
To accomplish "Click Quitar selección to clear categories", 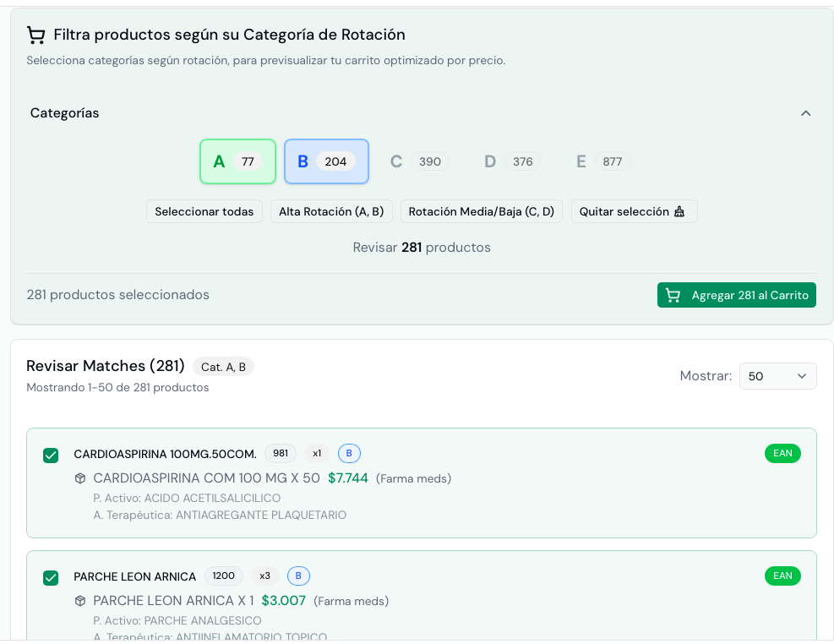I will [634, 211].
